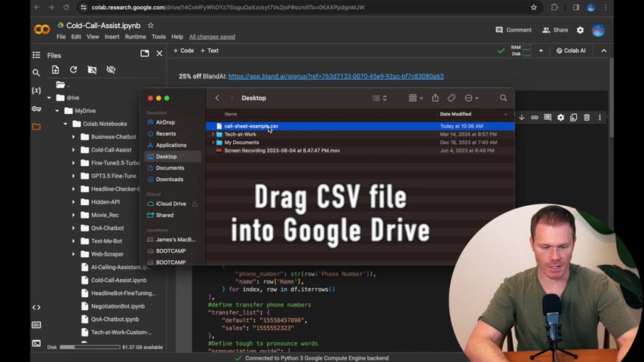Image resolution: width=644 pixels, height=362 pixels.
Task: Open the Secrets key icon
Action: [x=36, y=109]
